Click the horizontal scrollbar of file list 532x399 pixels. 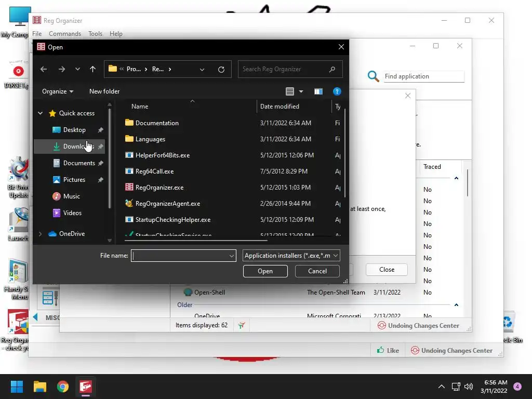[x=196, y=240]
